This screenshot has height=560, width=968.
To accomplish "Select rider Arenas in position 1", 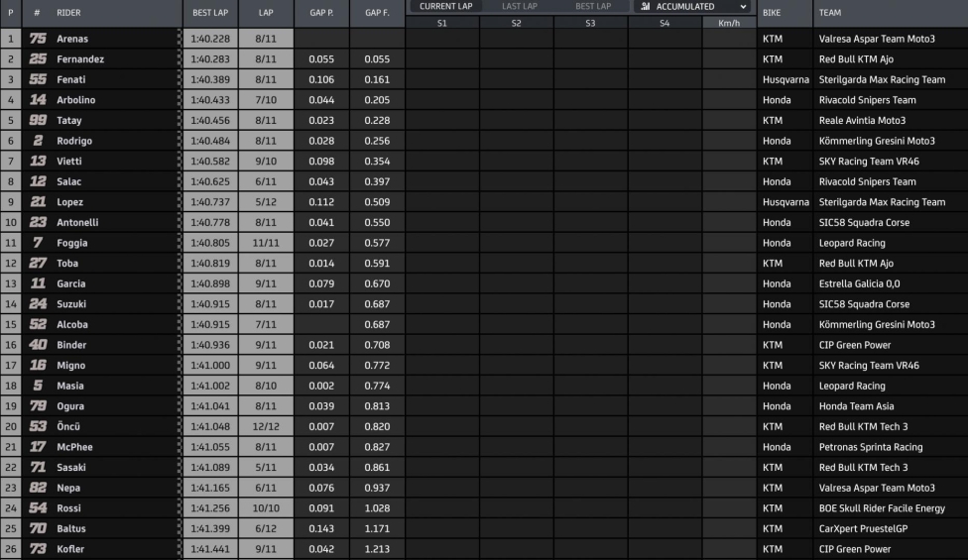I will tap(72, 39).
